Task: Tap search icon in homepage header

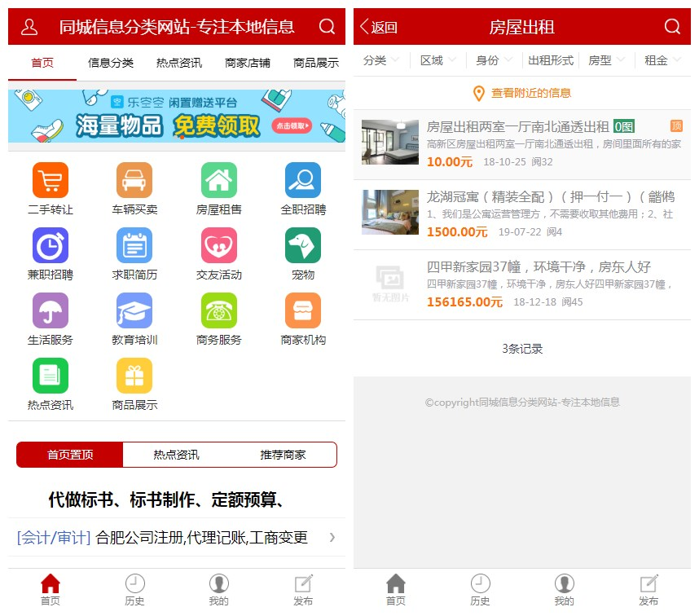Action: coord(327,27)
